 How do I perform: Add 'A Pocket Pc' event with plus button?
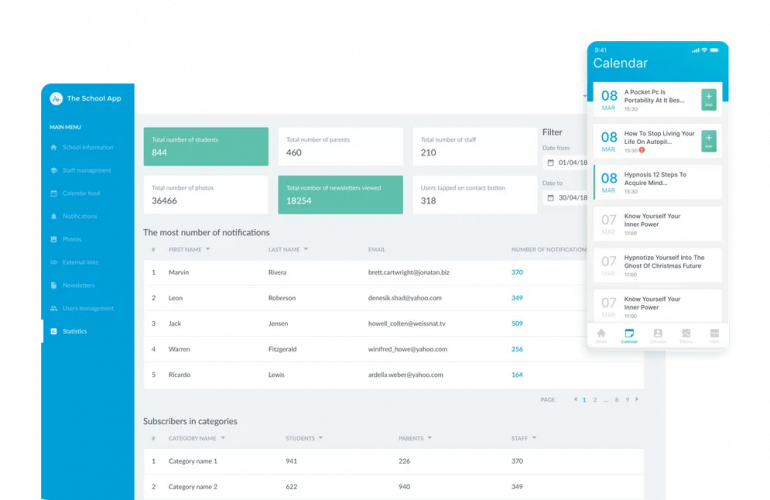(x=709, y=100)
